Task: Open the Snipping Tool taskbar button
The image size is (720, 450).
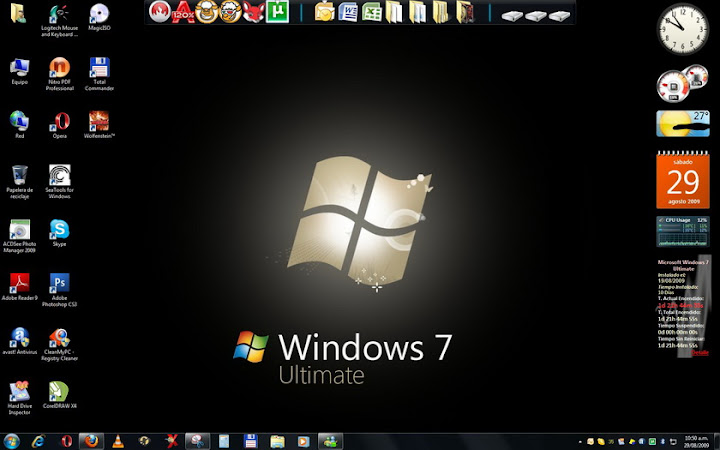Action: [x=197, y=441]
